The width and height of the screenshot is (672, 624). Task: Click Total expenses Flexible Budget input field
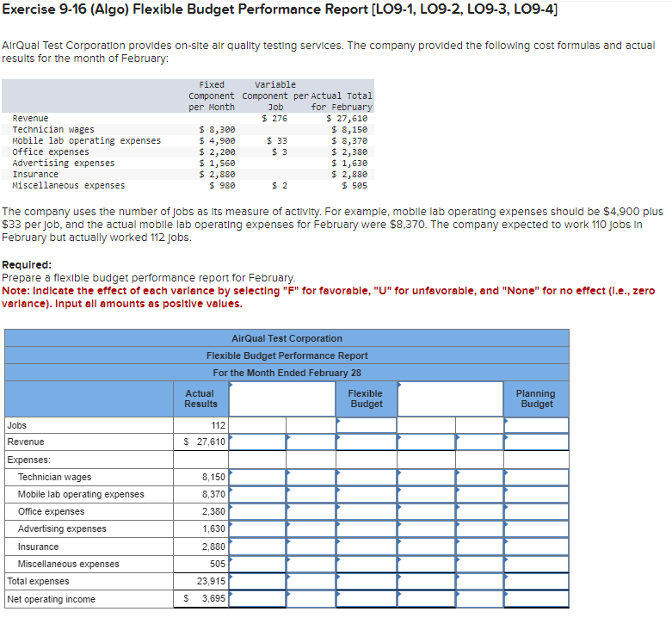coord(367,581)
